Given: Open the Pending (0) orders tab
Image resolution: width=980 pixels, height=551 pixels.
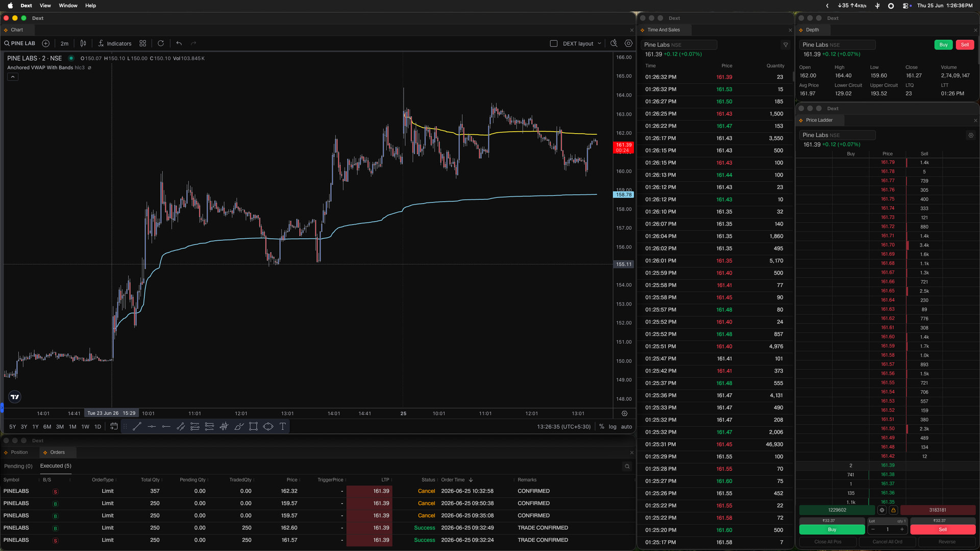Looking at the screenshot, I should point(18,466).
